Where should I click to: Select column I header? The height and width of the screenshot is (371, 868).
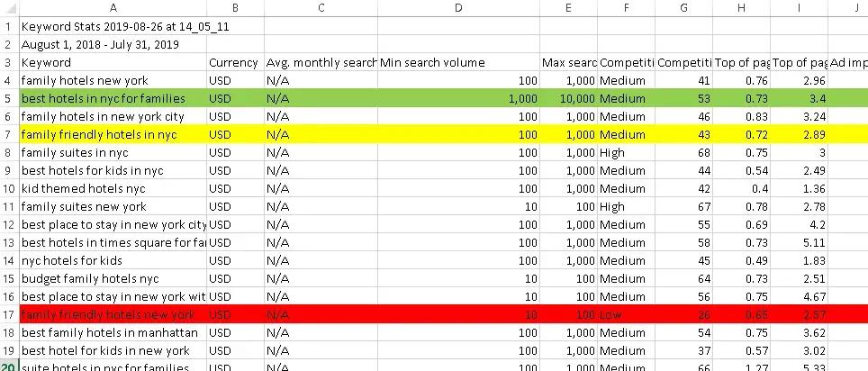tap(799, 8)
